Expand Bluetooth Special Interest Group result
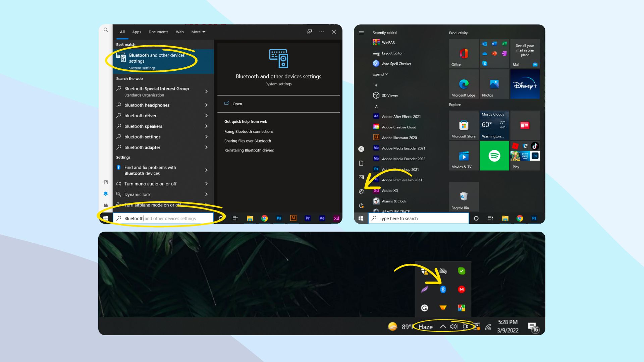644x362 pixels. pos(206,91)
